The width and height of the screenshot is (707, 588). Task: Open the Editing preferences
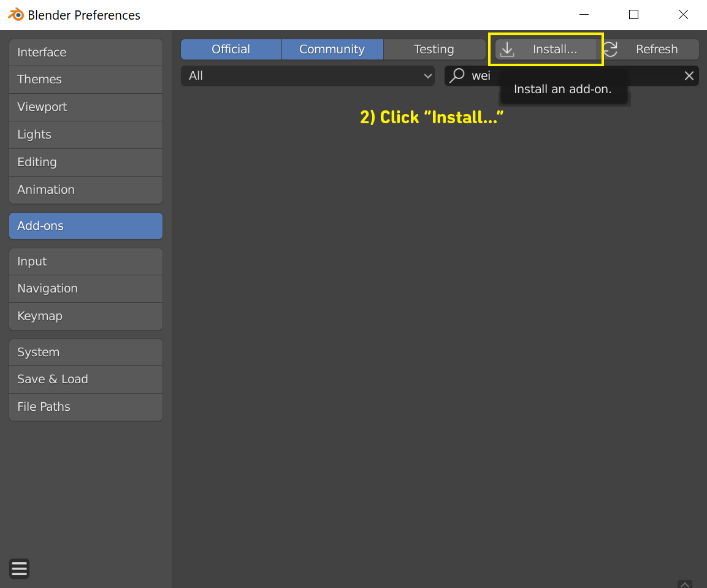[86, 162]
